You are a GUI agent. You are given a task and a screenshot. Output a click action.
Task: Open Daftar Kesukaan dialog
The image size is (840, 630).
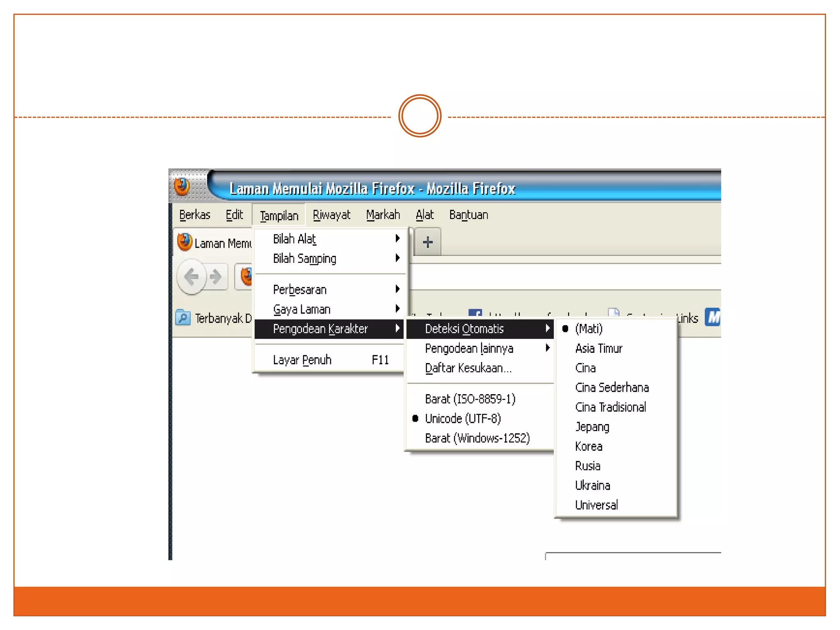(x=468, y=368)
